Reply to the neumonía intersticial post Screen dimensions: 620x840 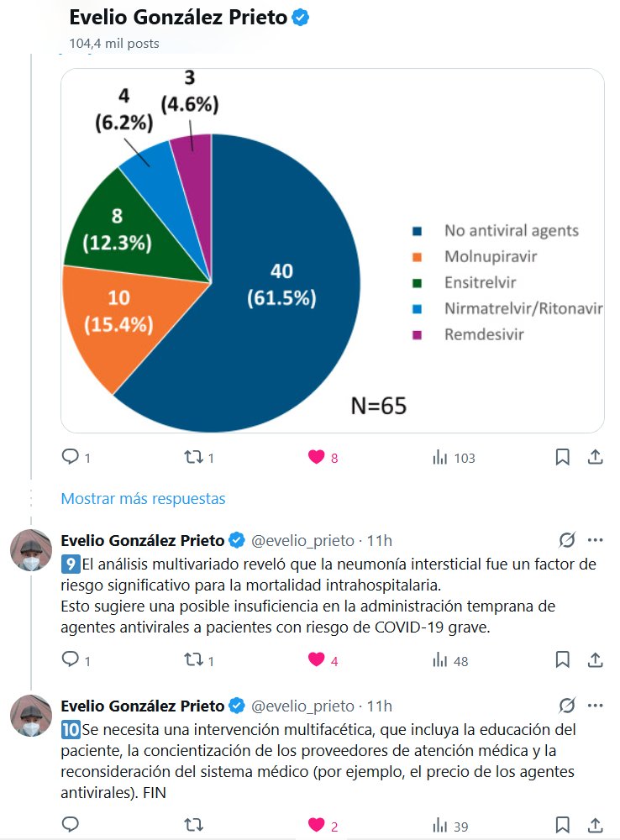point(71,660)
